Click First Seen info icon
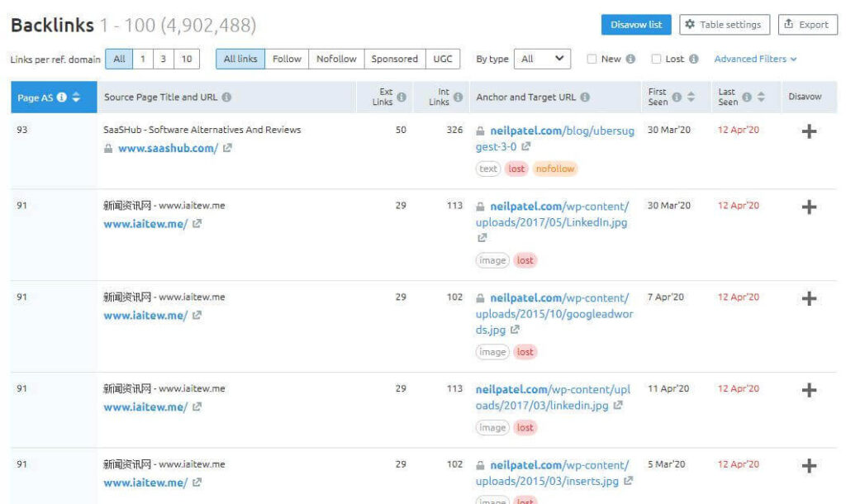 pos(677,97)
